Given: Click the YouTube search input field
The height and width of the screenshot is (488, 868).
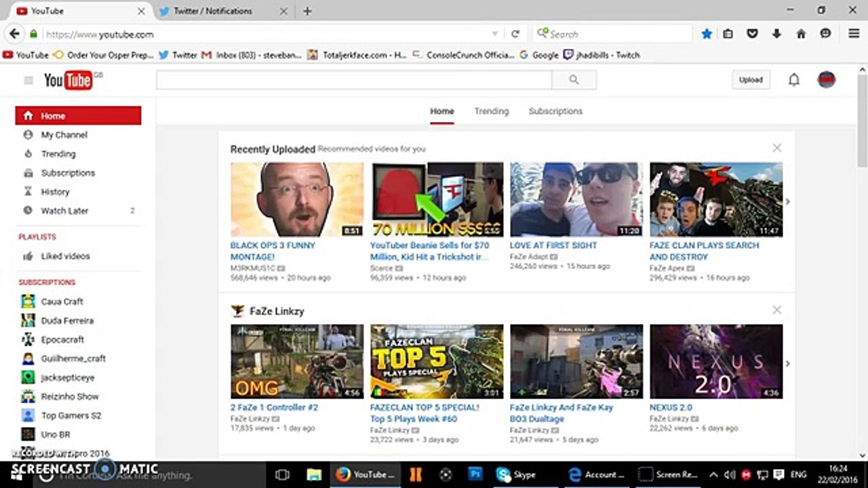Looking at the screenshot, I should [354, 80].
